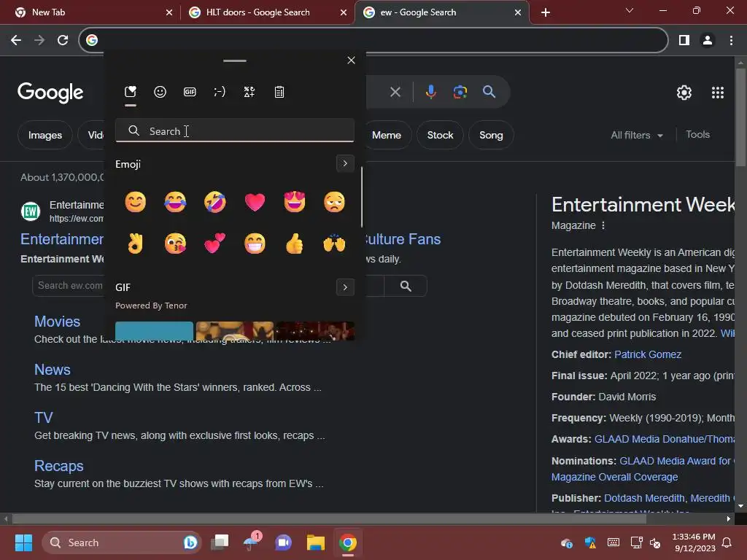The height and width of the screenshot is (560, 747).
Task: Open search Tools
Action: coord(697,135)
